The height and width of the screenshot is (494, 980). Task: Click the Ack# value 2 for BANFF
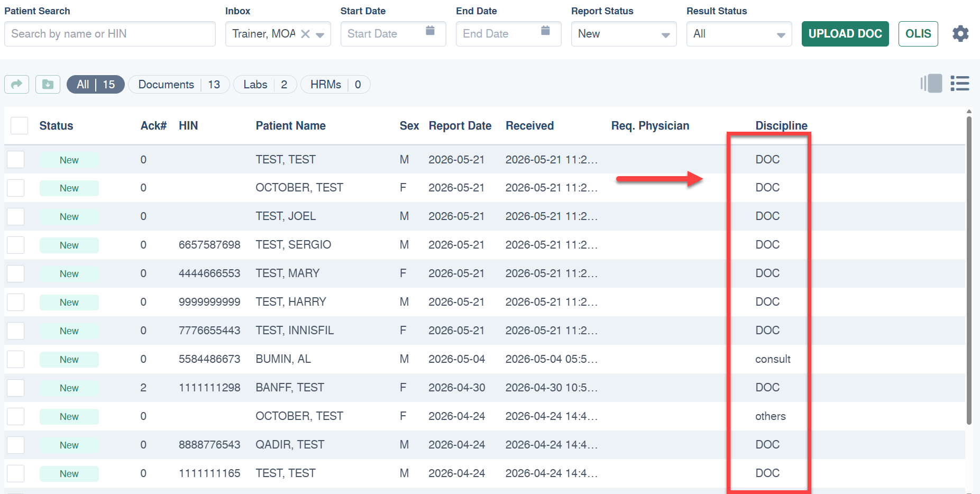click(143, 388)
